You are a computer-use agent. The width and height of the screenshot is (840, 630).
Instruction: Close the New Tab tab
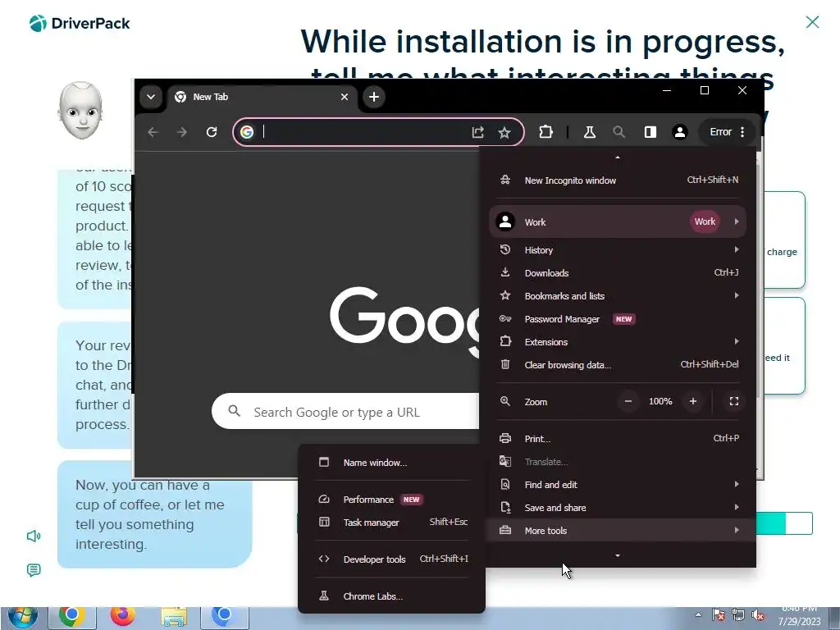click(x=345, y=97)
